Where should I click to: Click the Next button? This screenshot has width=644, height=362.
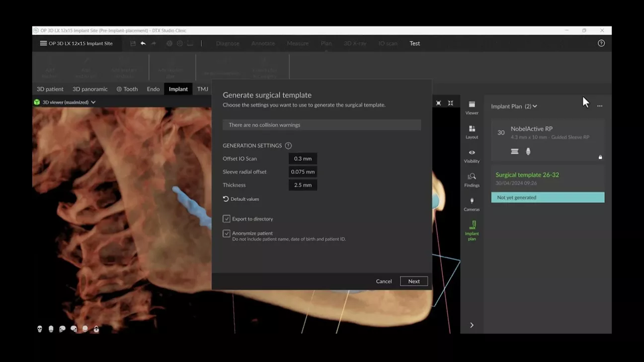[x=414, y=281]
